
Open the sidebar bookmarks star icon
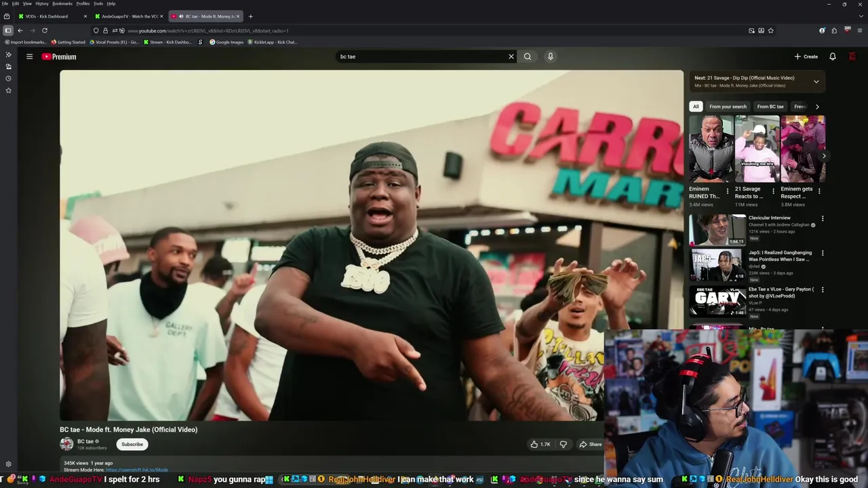pos(8,90)
